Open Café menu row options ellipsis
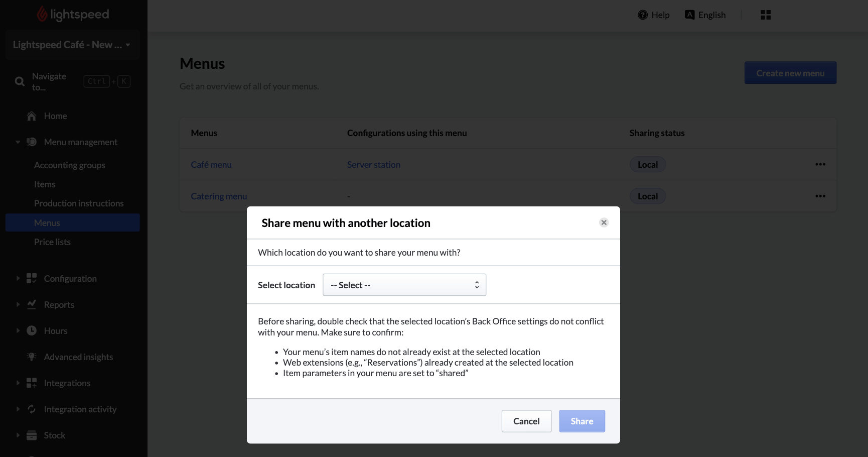 click(x=820, y=164)
